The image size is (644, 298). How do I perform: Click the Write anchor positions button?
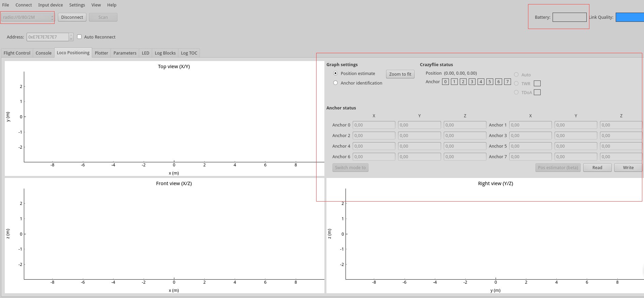pos(628,168)
